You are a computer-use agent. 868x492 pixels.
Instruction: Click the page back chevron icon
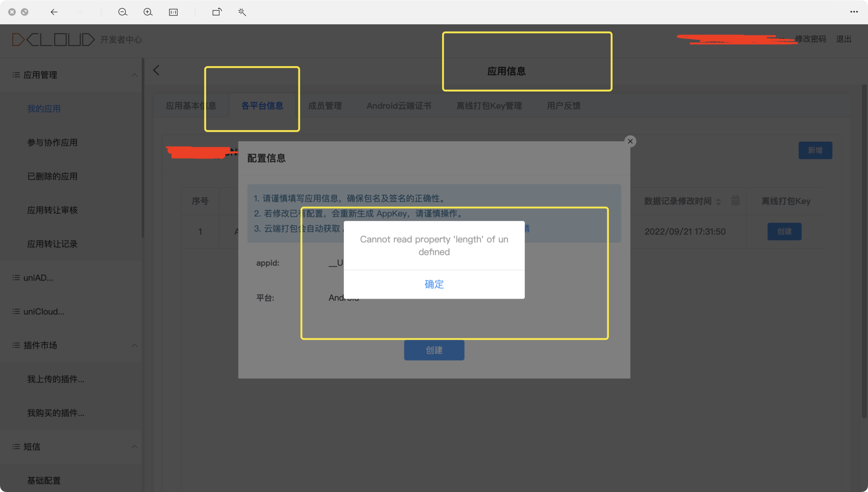pyautogui.click(x=156, y=70)
